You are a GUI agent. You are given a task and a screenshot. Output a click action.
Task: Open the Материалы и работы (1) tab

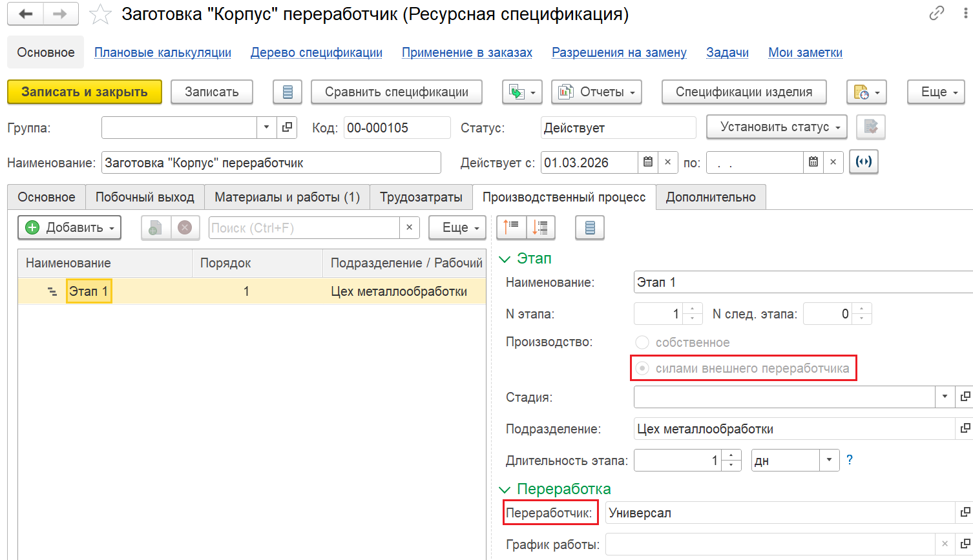[x=288, y=197]
